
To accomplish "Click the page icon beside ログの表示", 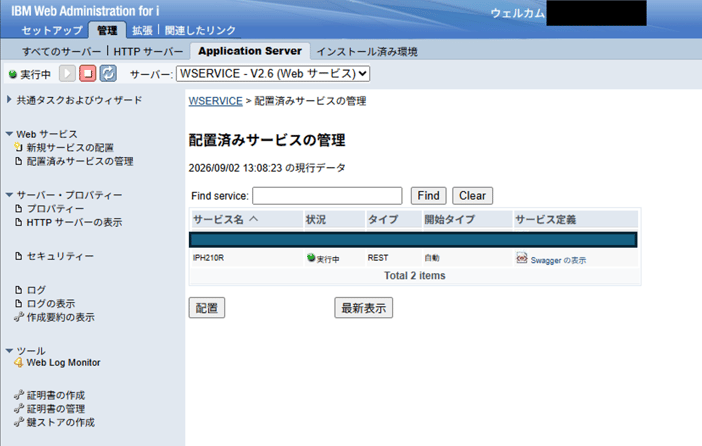I will pos(18,303).
